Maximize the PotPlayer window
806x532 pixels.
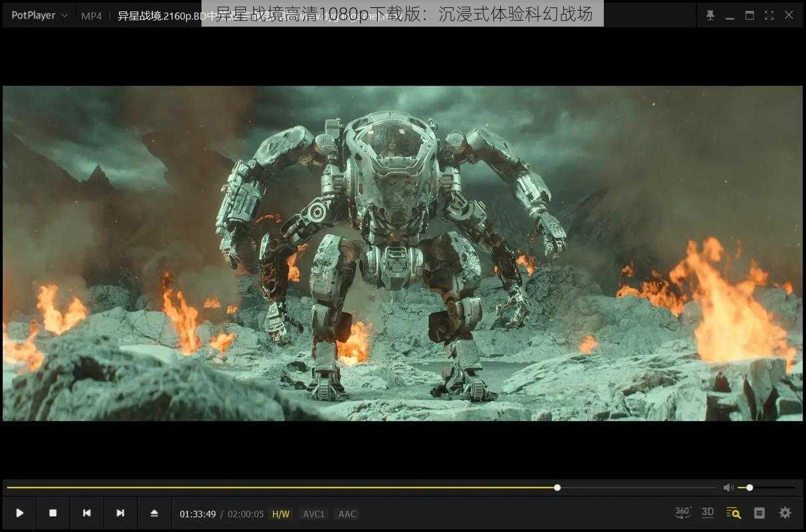tap(749, 15)
